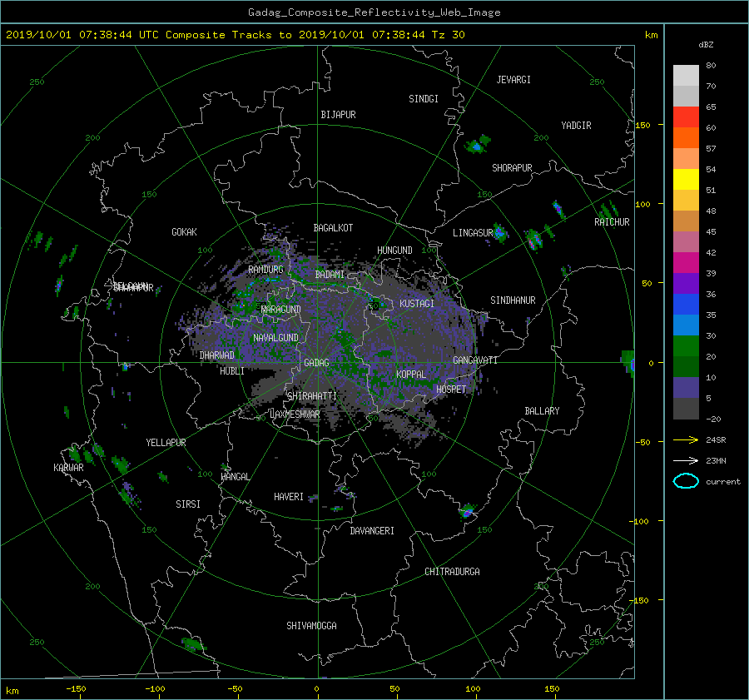Pick the yellow 51-54 dBZ legend swatch
Viewport: 749px width, 700px height.
coord(686,179)
